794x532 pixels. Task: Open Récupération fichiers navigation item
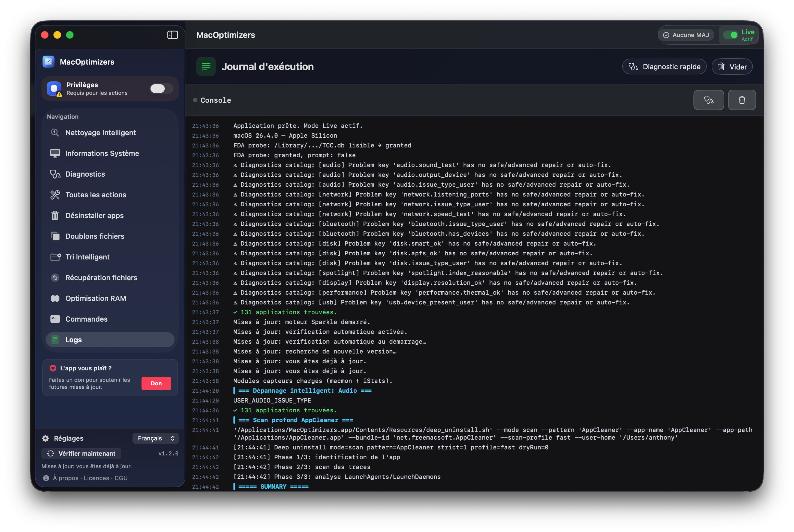coord(101,277)
